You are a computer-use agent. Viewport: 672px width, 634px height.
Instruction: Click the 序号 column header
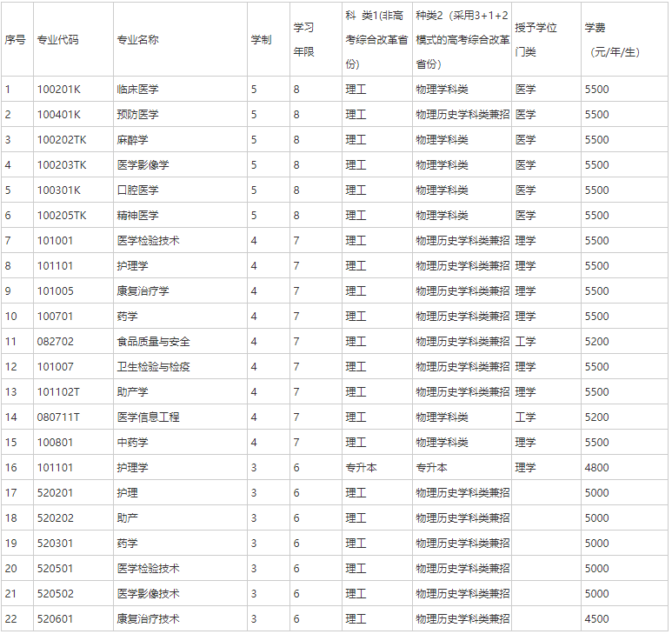tap(15, 40)
